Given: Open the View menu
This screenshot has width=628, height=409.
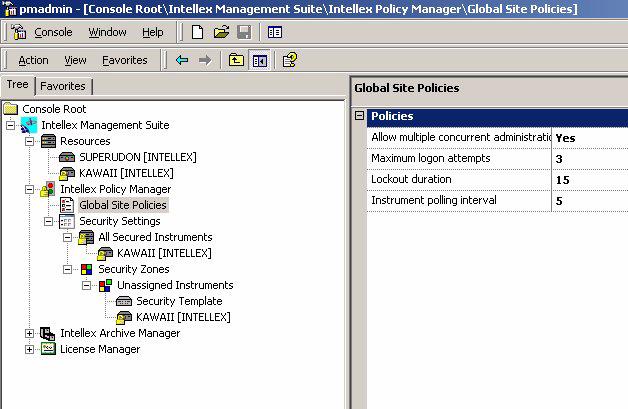Looking at the screenshot, I should point(75,60).
